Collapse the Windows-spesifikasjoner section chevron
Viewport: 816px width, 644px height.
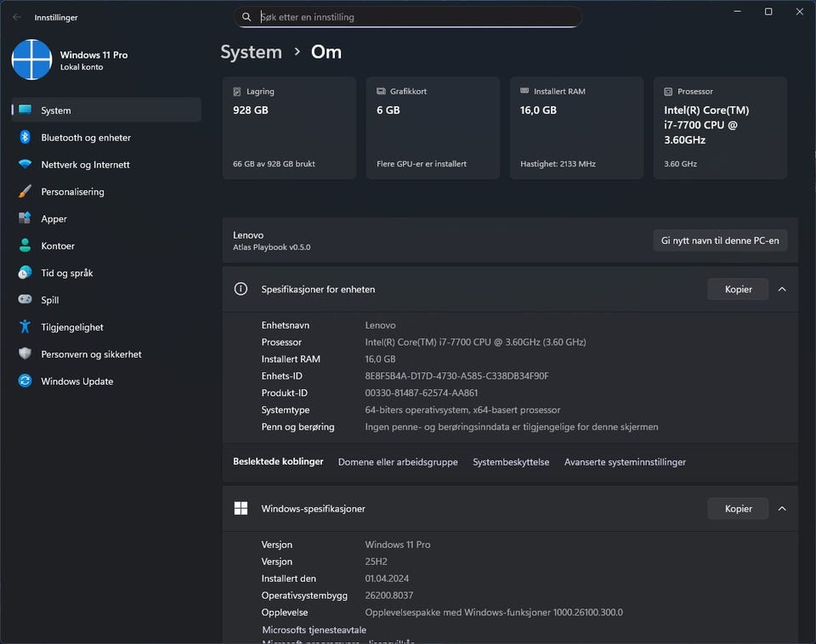click(x=782, y=509)
